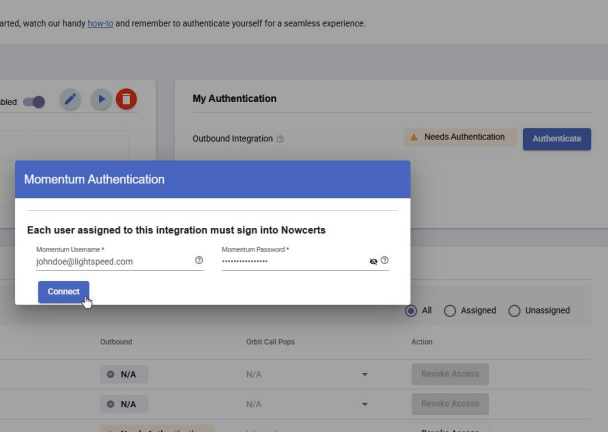Click the Connect button

pos(64,292)
